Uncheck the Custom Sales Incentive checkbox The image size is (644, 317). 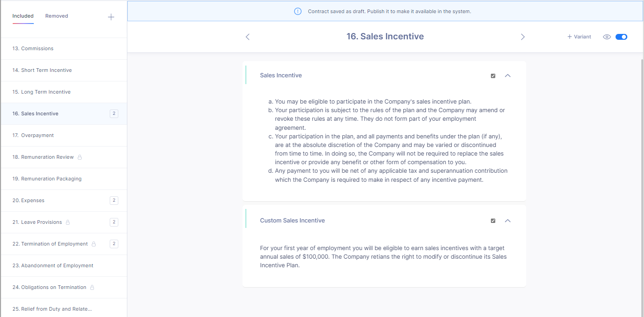click(x=493, y=221)
